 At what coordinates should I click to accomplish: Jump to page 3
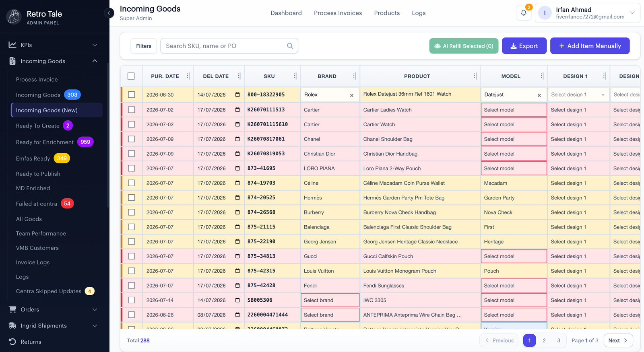point(559,340)
